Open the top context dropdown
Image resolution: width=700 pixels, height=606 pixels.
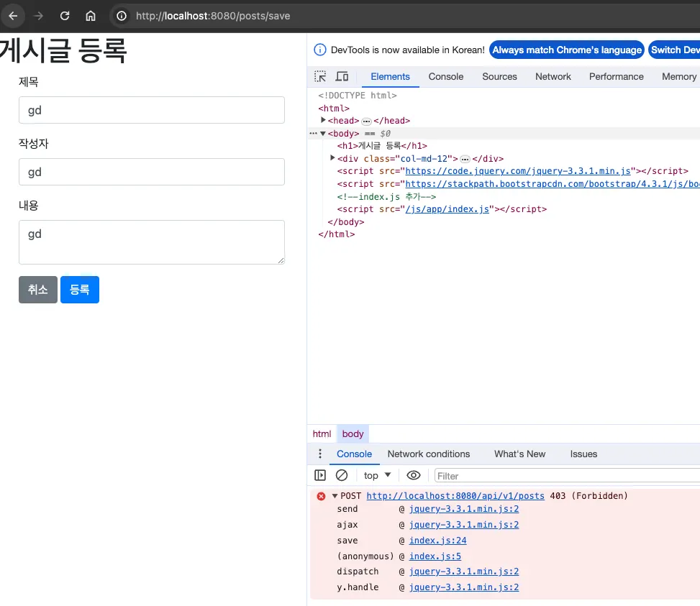pyautogui.click(x=377, y=475)
